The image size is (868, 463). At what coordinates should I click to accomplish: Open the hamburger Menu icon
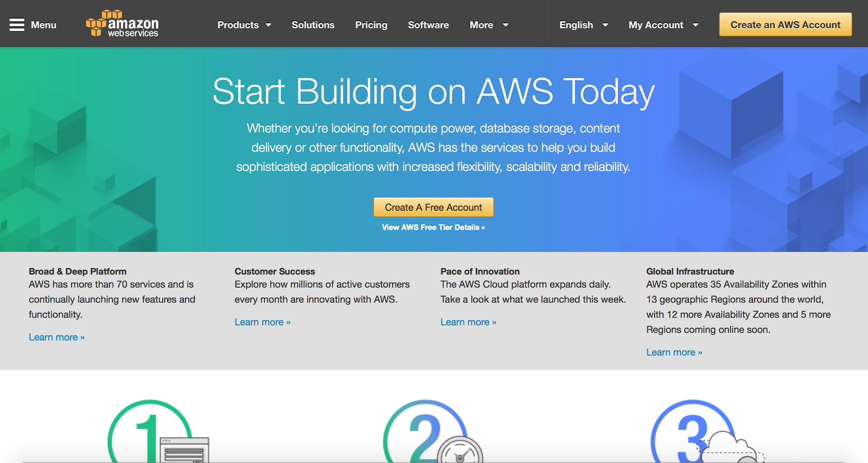(17, 25)
